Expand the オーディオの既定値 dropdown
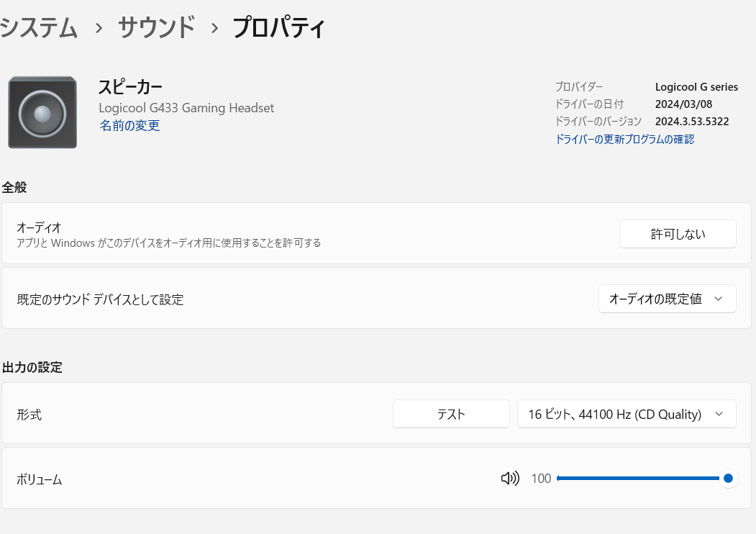Screen dimensions: 756x534 [x=667, y=299]
